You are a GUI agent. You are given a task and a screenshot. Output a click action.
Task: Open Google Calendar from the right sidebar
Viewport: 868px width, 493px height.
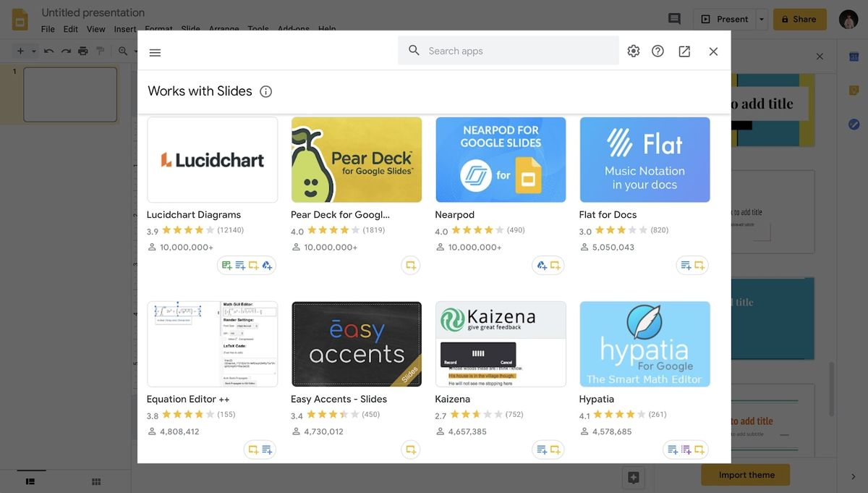tap(854, 55)
